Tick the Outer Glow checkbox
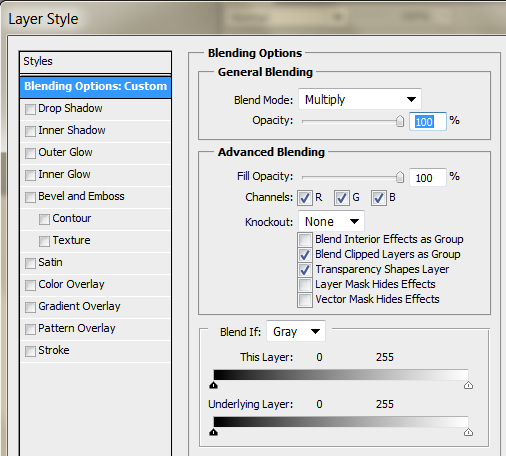This screenshot has height=456, width=506. click(x=30, y=153)
